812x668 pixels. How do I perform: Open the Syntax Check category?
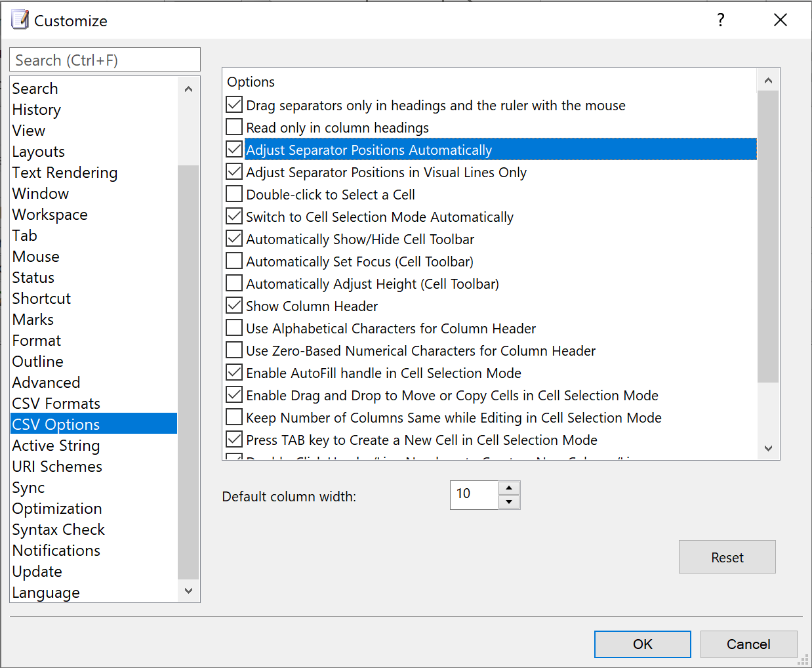coord(94,529)
